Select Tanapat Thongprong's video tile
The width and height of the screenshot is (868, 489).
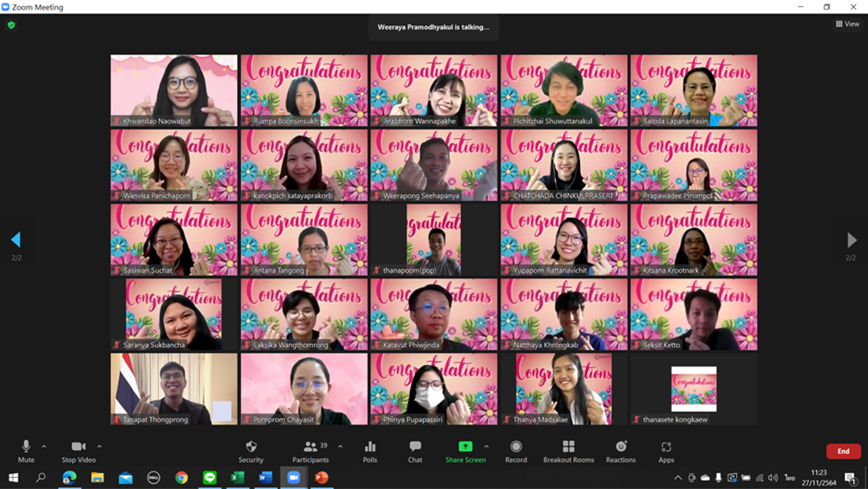(174, 389)
